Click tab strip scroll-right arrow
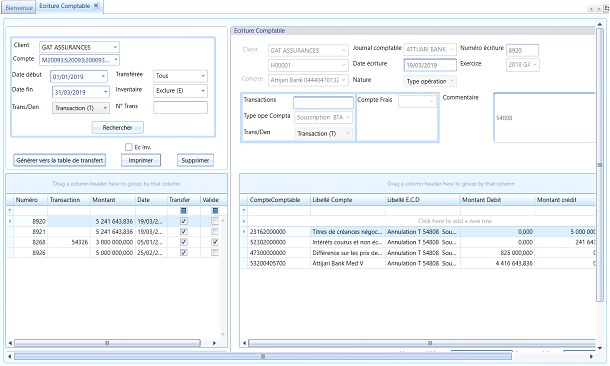Screen dimensions: 610x366 [598, 9]
